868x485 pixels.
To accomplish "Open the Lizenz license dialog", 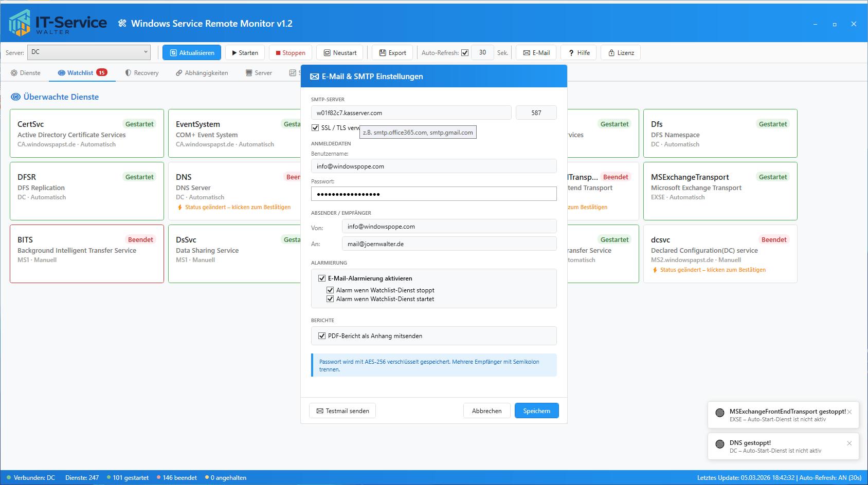I will 621,53.
